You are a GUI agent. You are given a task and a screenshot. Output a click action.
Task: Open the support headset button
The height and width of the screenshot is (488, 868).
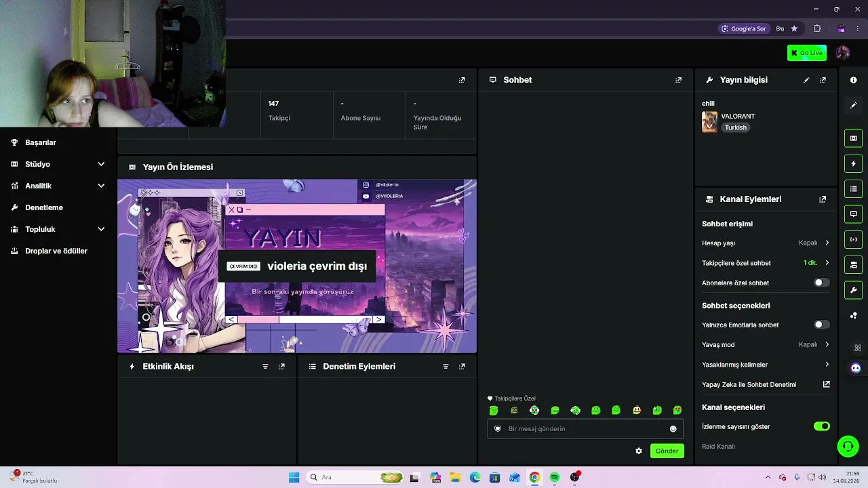[x=848, y=446]
